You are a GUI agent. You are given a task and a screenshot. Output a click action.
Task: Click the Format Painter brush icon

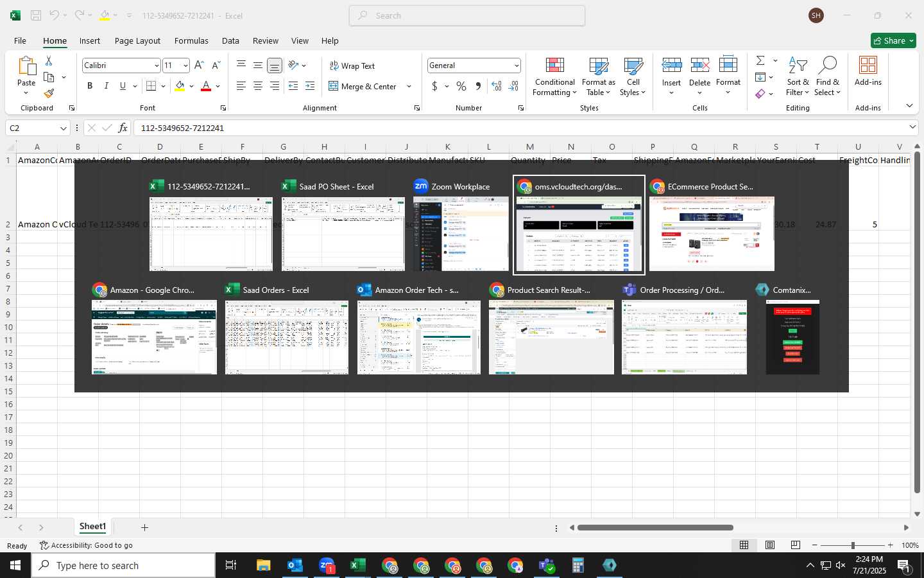(x=49, y=94)
